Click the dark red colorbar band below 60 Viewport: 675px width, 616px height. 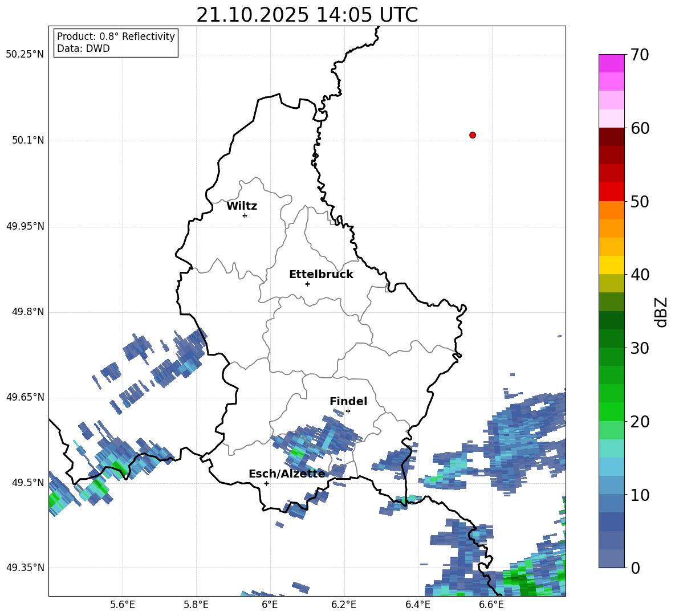point(611,137)
